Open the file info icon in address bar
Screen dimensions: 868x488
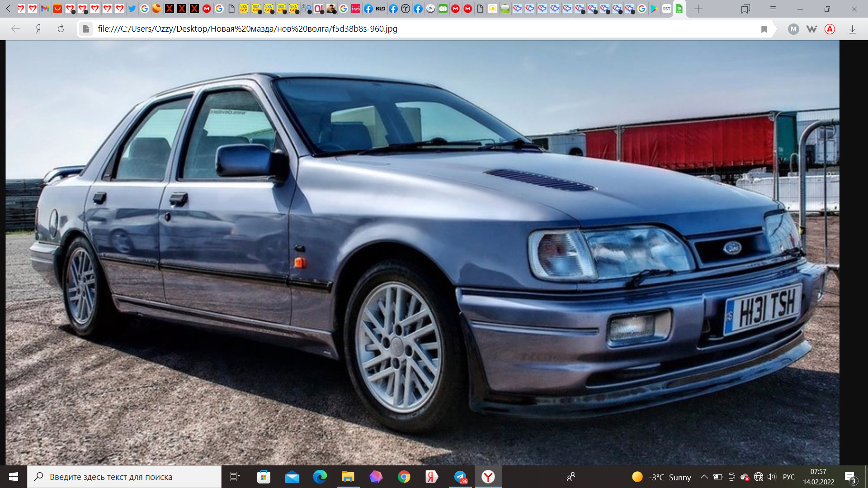coord(85,29)
